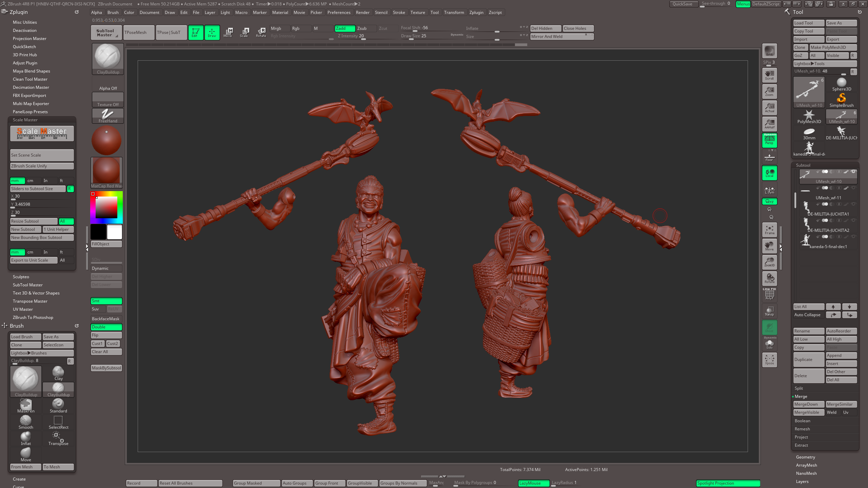The image size is (868, 488).
Task: Select the SimpleBrush tool icon
Action: coord(842,100)
